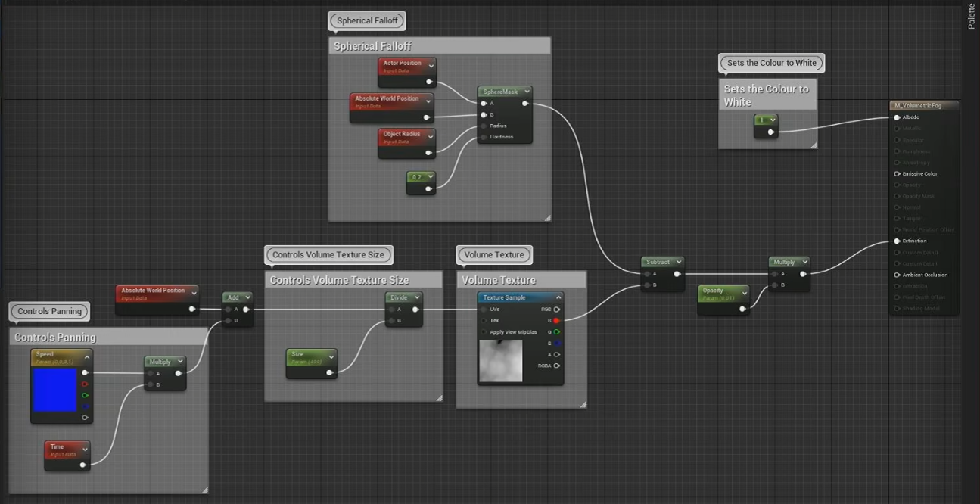Expand the Subtract node chevron
The height and width of the screenshot is (504, 980).
(678, 262)
